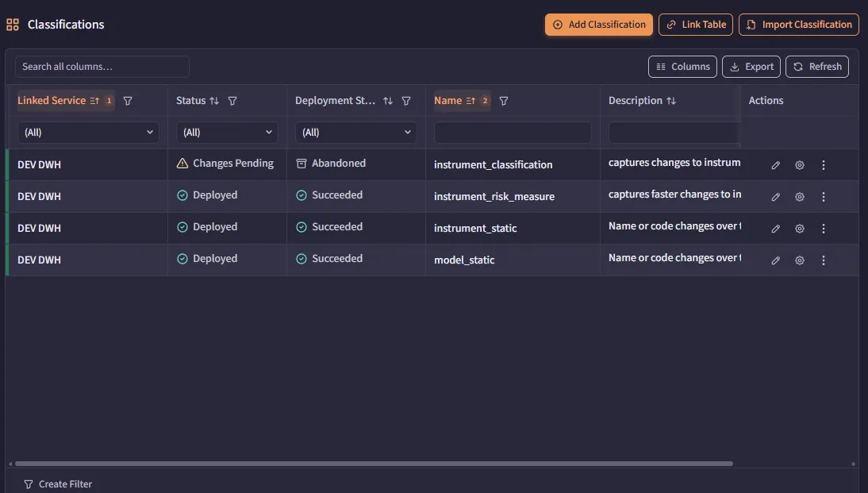Open filter icon for Name column
The width and height of the screenshot is (868, 493).
tap(503, 101)
